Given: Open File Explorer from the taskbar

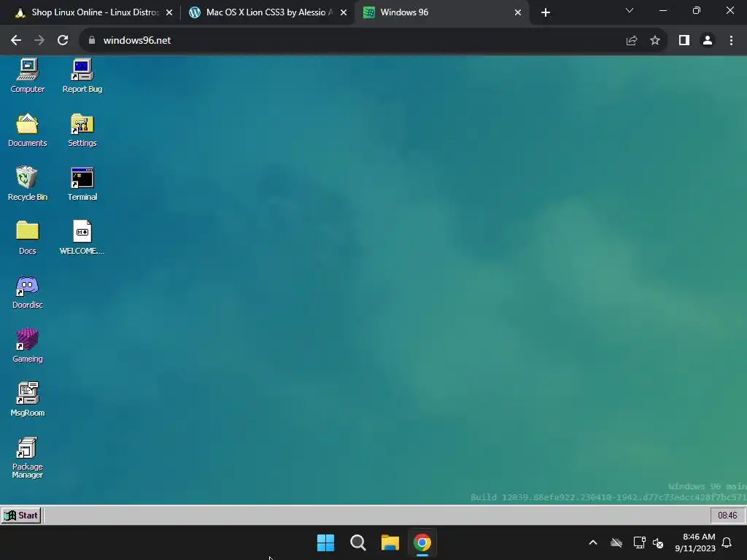Looking at the screenshot, I should point(390,542).
